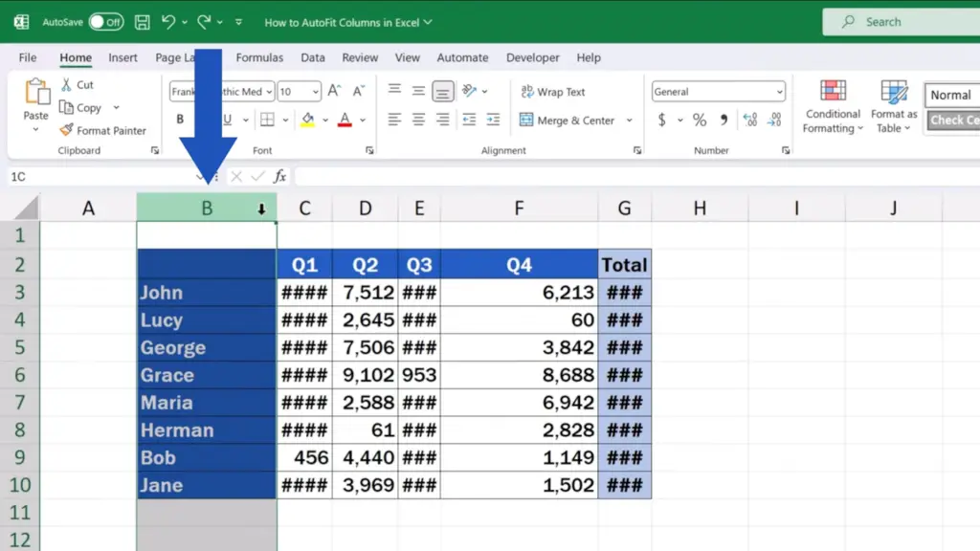Apply the Comma Style format
The width and height of the screenshot is (980, 551).
tap(724, 121)
